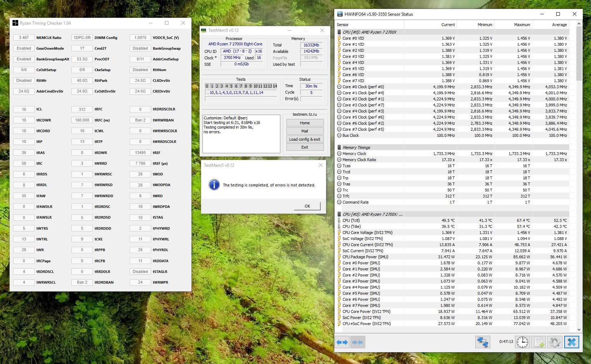Open HWiNFO network remote monitoring icon

coord(482,342)
